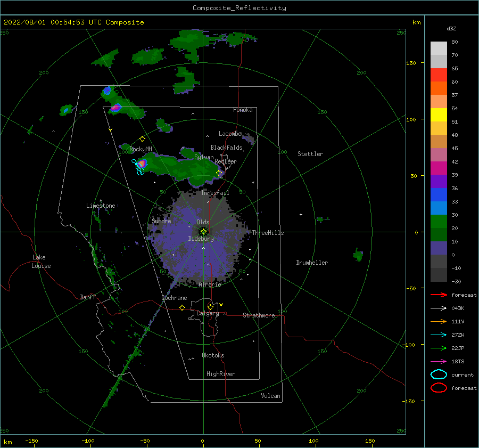
Task: Click the cyan current ellipse in legend
Action: pos(439,374)
